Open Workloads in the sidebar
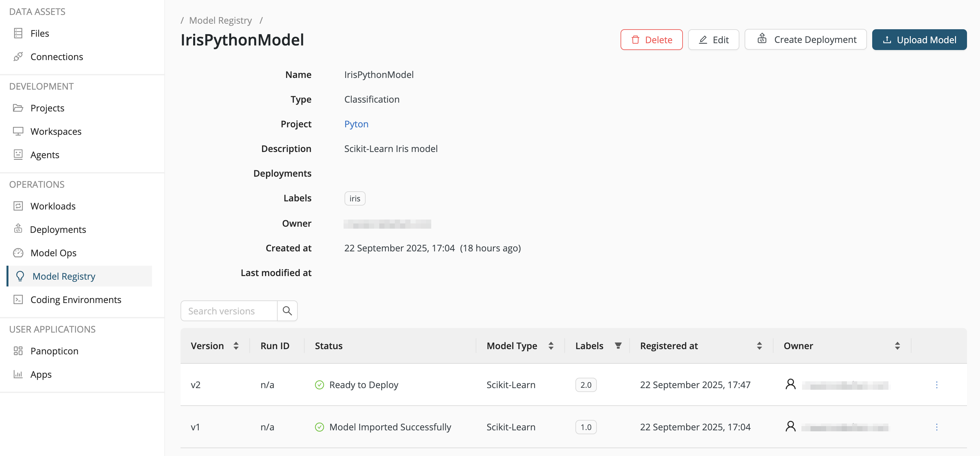Screen dimensions: 980x456 [53, 206]
